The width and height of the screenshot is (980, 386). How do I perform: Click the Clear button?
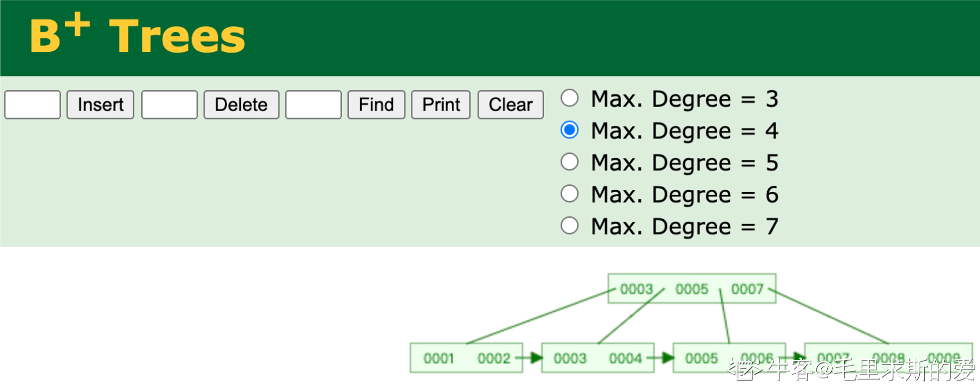(510, 105)
